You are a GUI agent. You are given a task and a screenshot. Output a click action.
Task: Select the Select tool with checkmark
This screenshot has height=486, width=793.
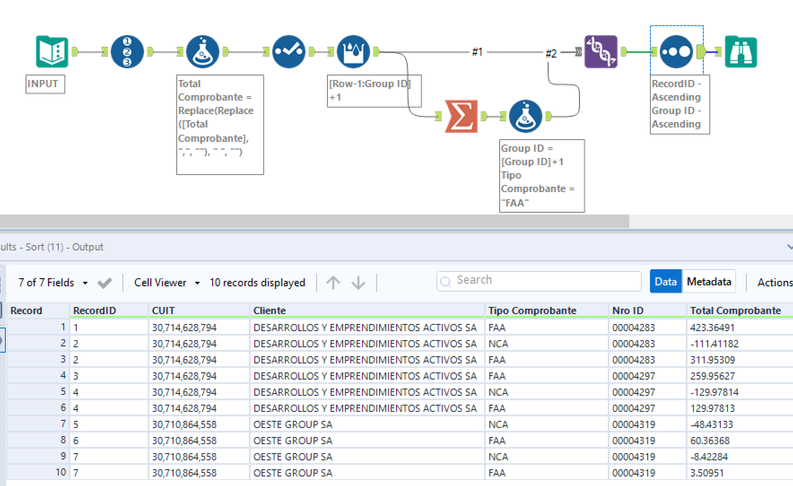(289, 52)
